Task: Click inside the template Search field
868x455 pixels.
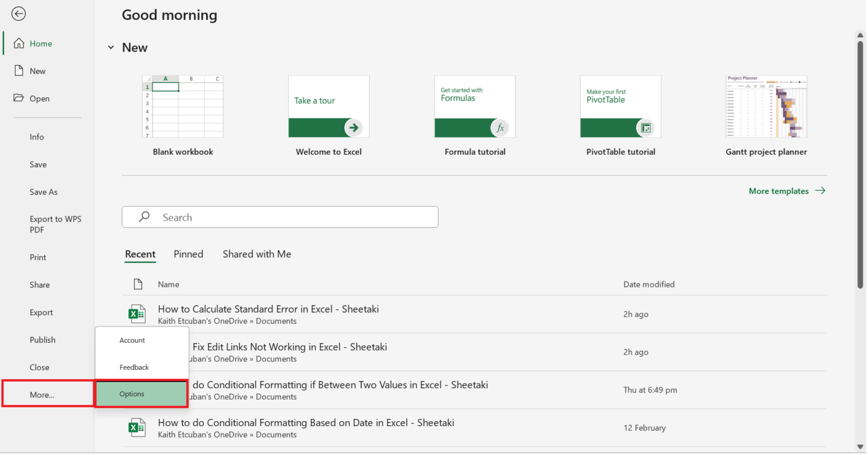Action: [x=280, y=217]
